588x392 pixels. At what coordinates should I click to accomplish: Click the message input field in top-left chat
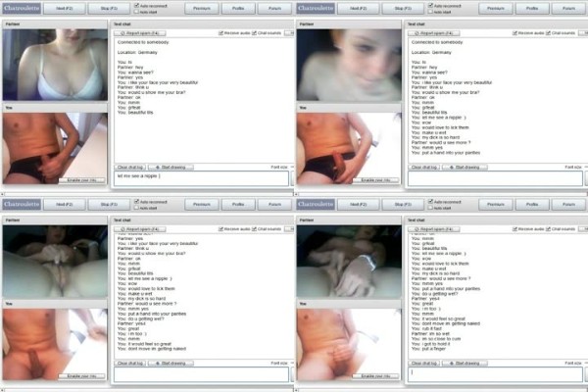(x=200, y=179)
